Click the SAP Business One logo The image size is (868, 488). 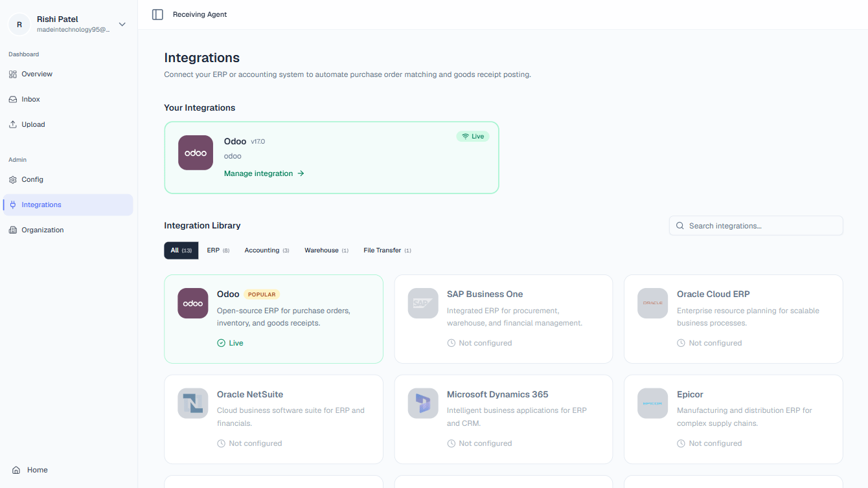[423, 303]
